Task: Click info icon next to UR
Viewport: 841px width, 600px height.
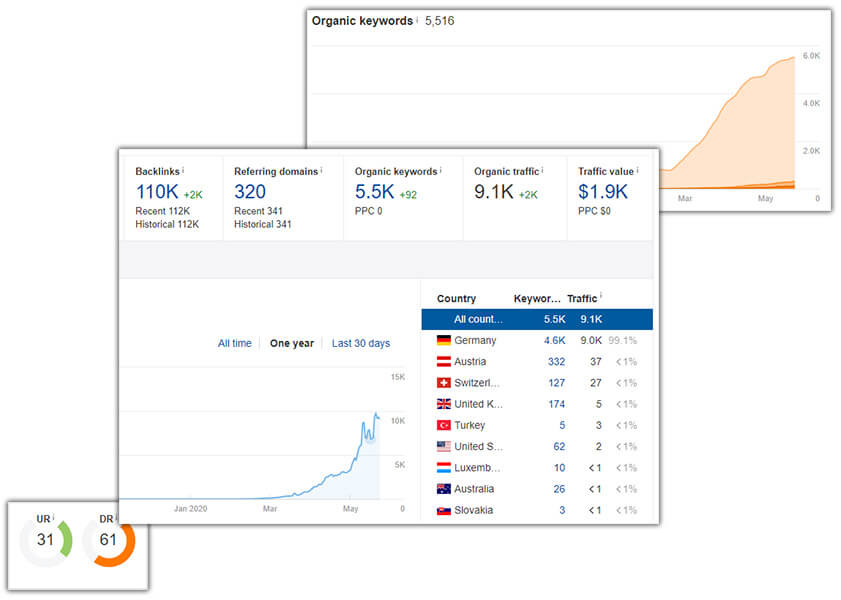Action: pos(53,518)
